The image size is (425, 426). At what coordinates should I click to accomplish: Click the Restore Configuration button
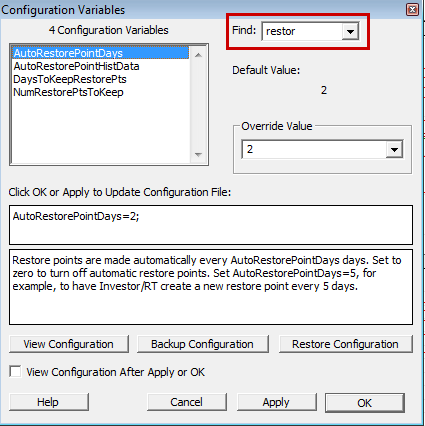pos(345,344)
